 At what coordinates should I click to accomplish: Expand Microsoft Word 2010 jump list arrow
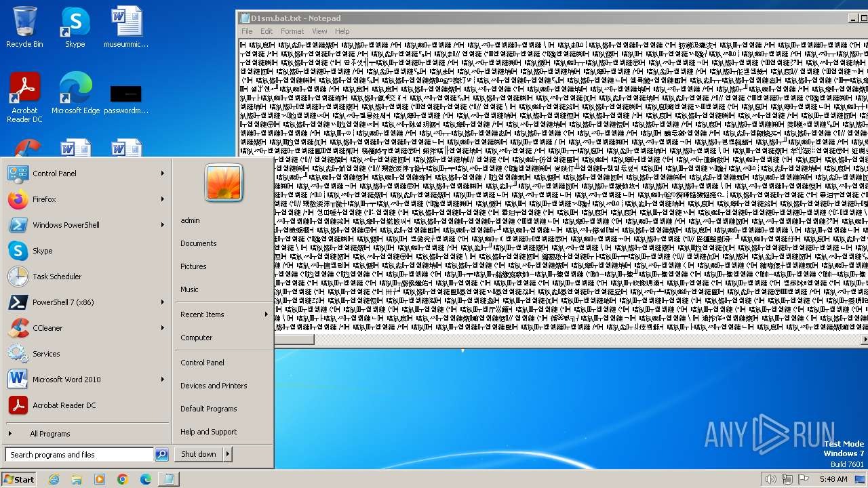pos(163,380)
